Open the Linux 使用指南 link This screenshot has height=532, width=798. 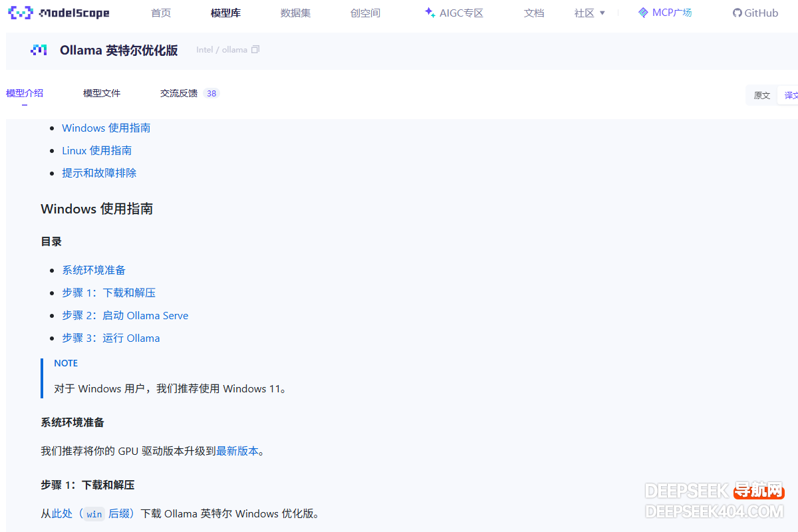pyautogui.click(x=97, y=150)
